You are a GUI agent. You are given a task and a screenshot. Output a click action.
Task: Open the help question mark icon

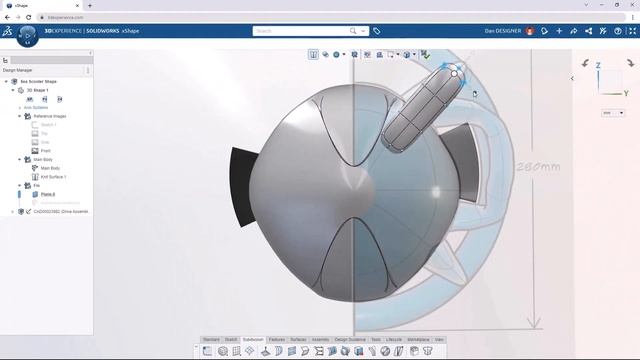(x=618, y=31)
